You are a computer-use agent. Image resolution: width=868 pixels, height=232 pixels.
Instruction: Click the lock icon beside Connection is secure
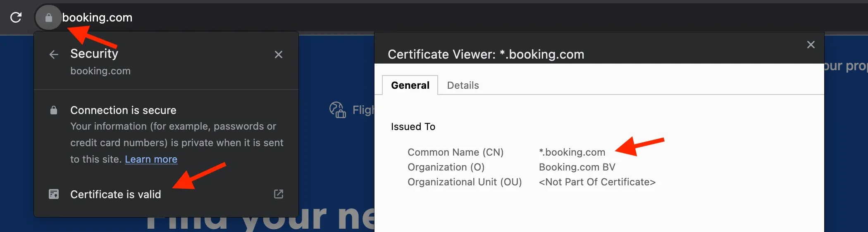(x=54, y=110)
